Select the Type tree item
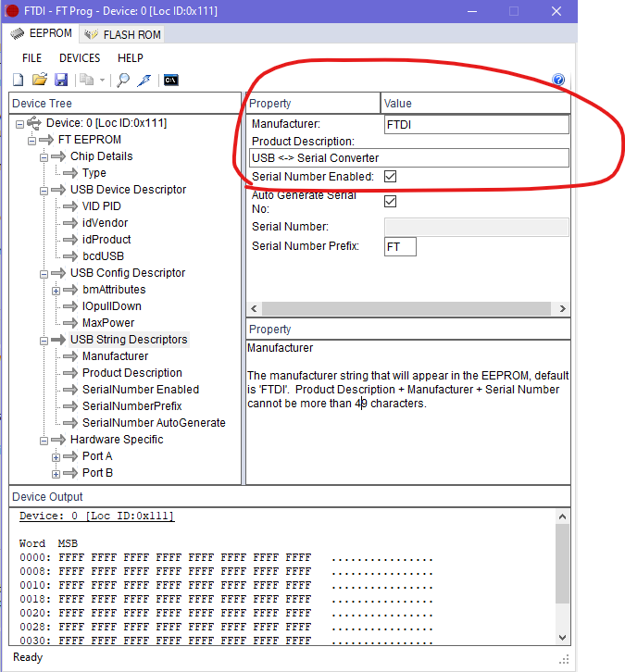The height and width of the screenshot is (672, 625). 94,173
